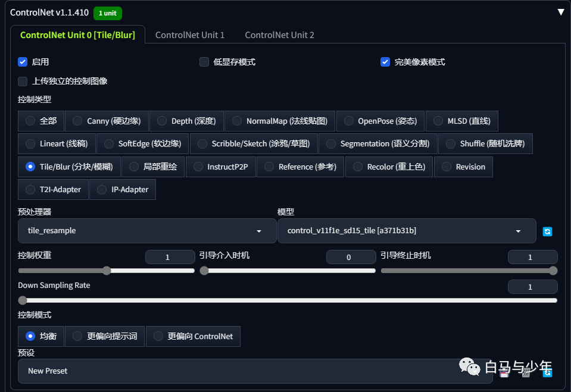
Task: Click the save preset icon
Action: coord(504,372)
